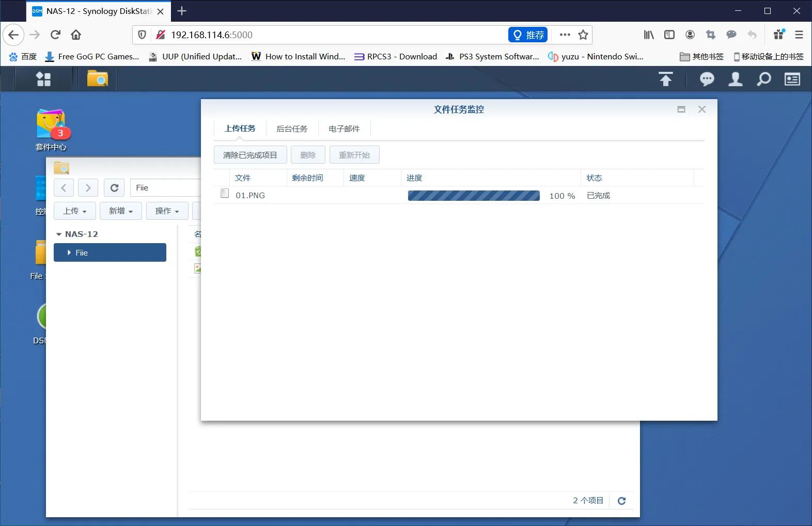The height and width of the screenshot is (526, 812).
Task: Select the 01.PNG file name
Action: [250, 196]
